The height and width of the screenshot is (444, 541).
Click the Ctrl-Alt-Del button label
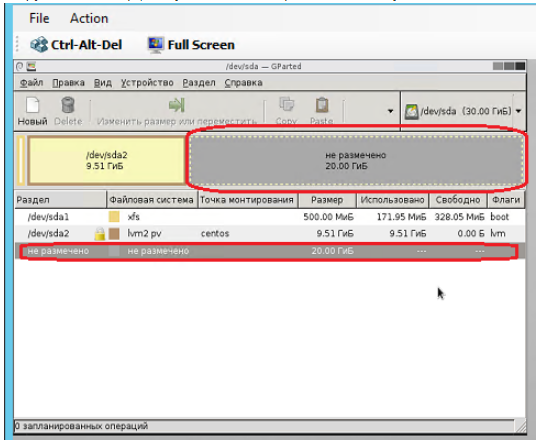86,45
